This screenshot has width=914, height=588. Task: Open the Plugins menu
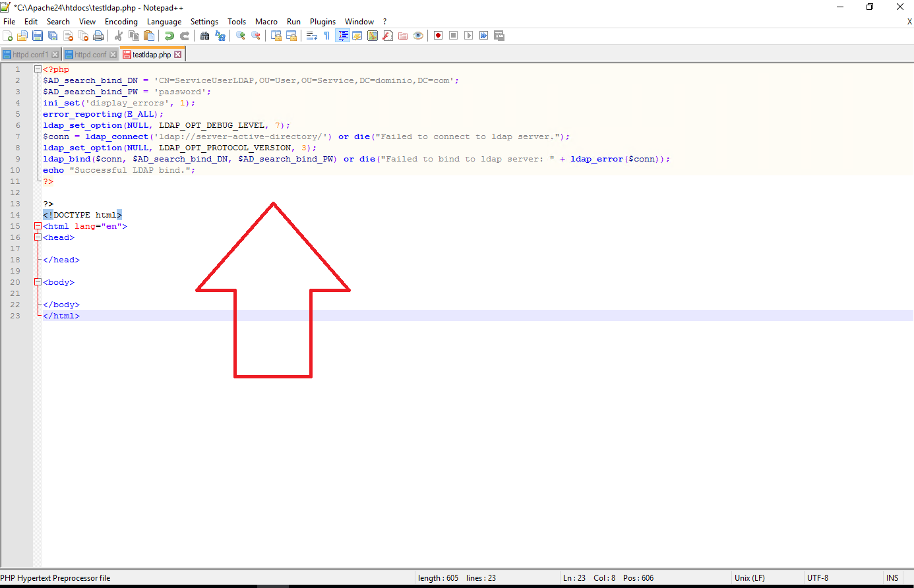(322, 22)
